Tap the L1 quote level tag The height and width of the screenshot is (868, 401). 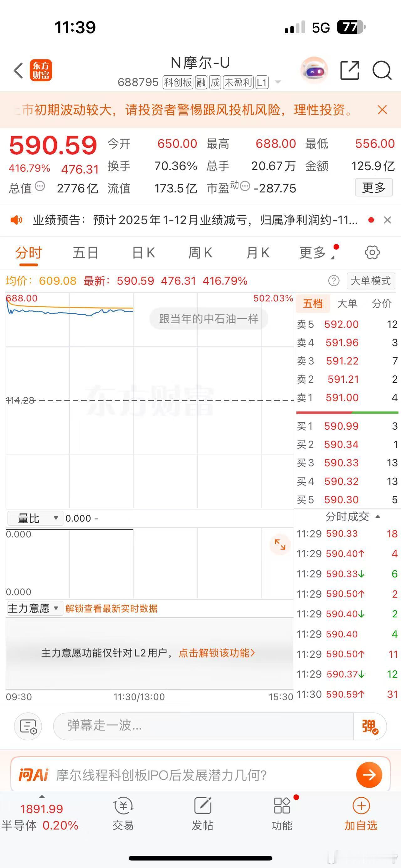coord(262,82)
